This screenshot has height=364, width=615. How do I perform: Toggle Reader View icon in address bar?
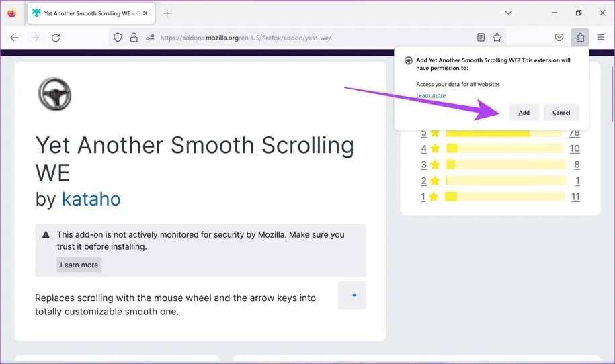click(481, 38)
